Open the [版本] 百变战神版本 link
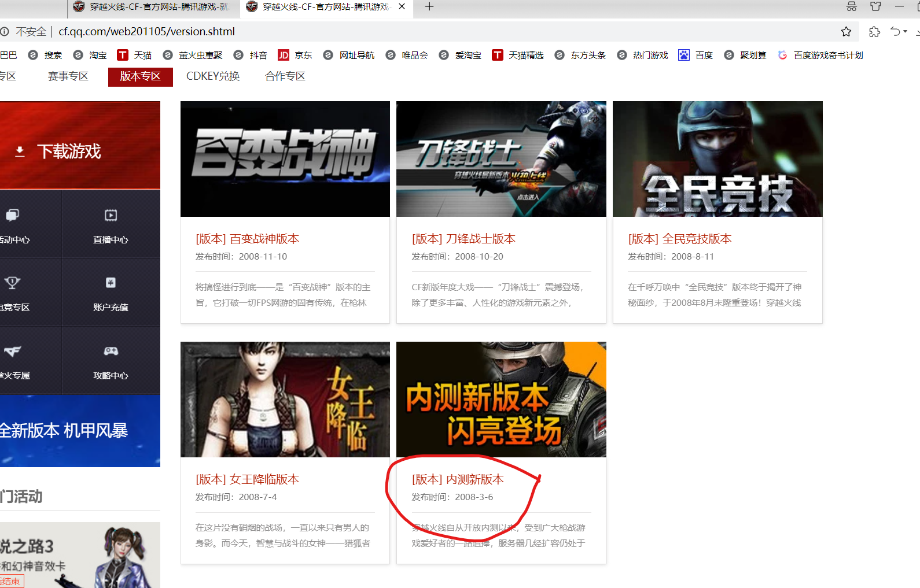The width and height of the screenshot is (920, 588). click(x=247, y=239)
